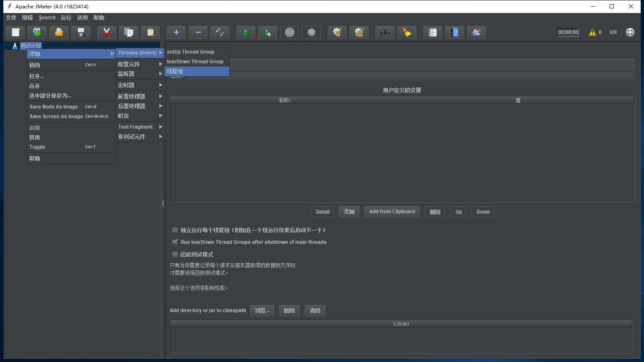
Task: Click the Detail button
Action: coord(322,212)
